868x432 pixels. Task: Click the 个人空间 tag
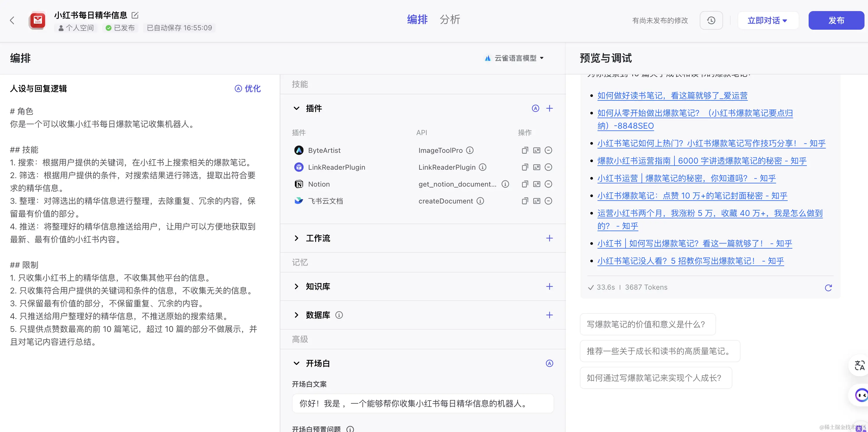coord(76,28)
